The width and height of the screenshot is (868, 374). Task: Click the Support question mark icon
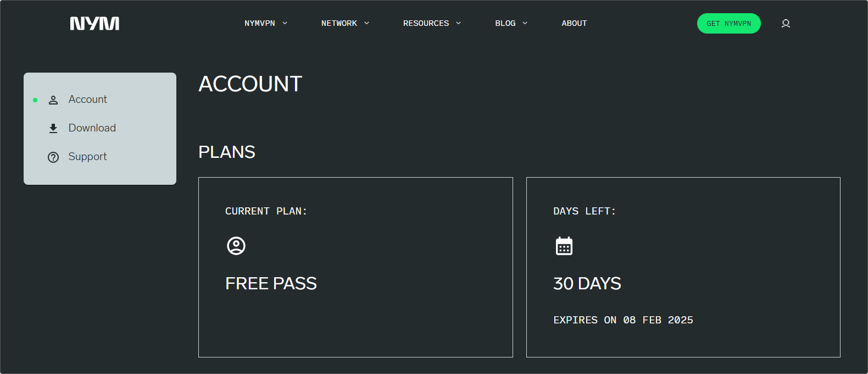[53, 157]
